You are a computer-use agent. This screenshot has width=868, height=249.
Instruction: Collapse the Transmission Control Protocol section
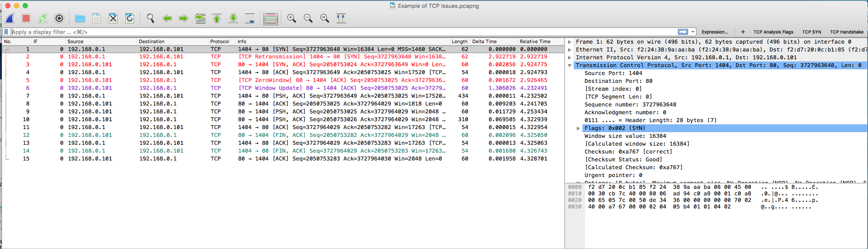pyautogui.click(x=570, y=65)
